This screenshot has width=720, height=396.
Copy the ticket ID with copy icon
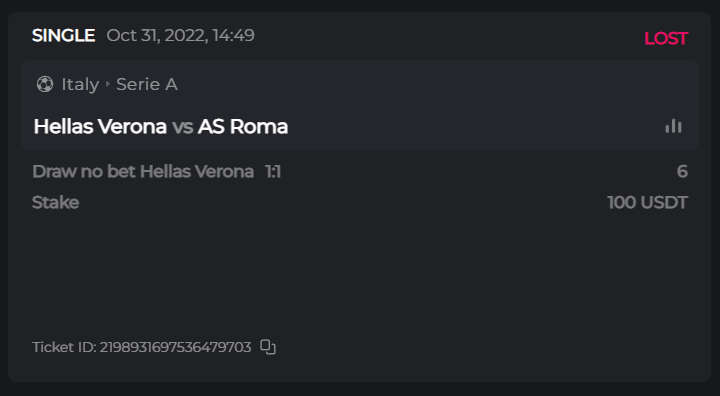pos(268,347)
